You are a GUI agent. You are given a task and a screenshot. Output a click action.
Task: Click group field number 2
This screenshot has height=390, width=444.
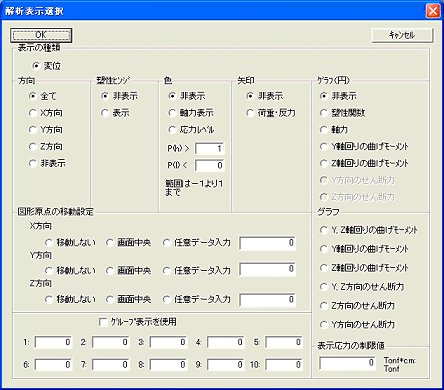(111, 342)
